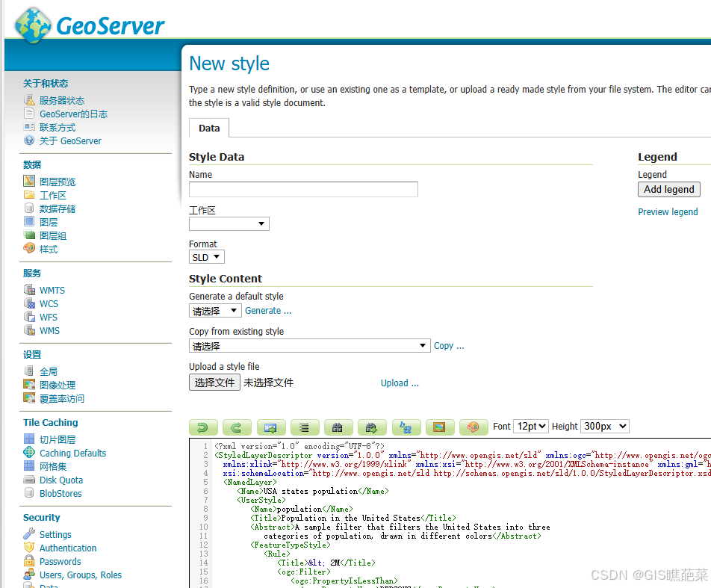Open 关于 GeoServer page
Image resolution: width=711 pixels, height=588 pixels.
point(70,140)
